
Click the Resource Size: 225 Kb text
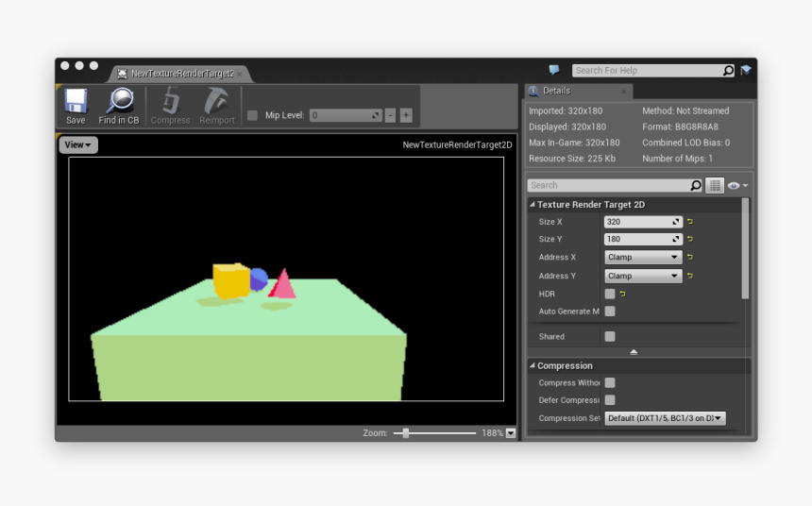click(x=572, y=159)
